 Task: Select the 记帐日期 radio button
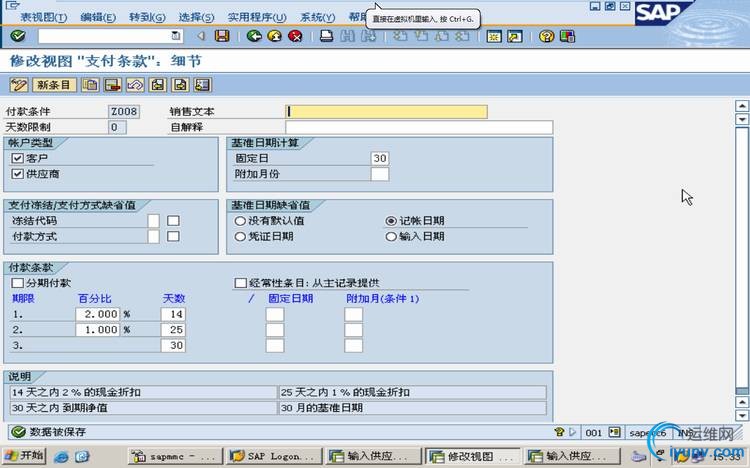point(391,221)
